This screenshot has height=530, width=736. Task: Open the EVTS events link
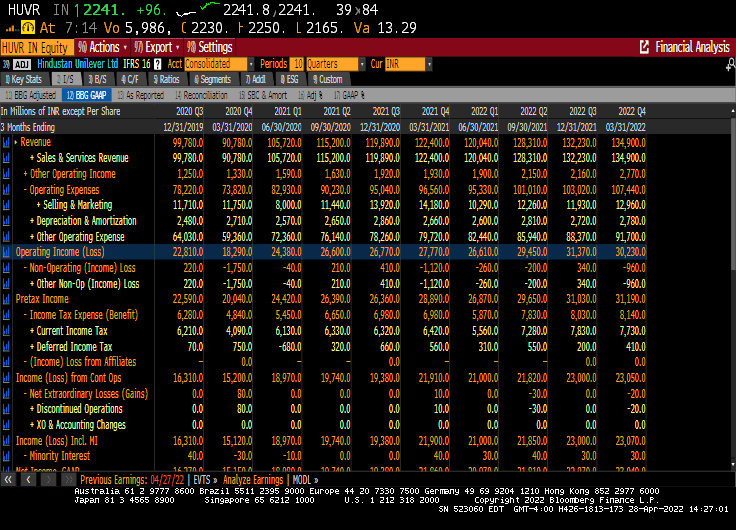click(205, 480)
